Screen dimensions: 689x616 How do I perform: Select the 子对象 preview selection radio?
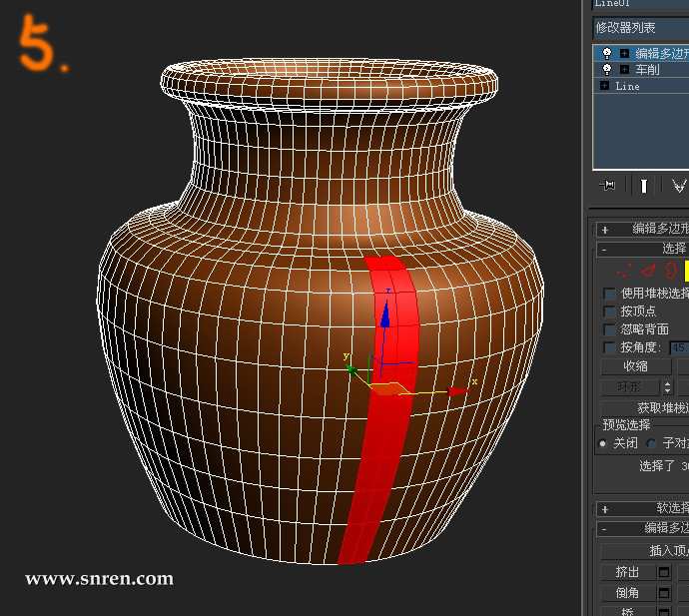click(651, 443)
